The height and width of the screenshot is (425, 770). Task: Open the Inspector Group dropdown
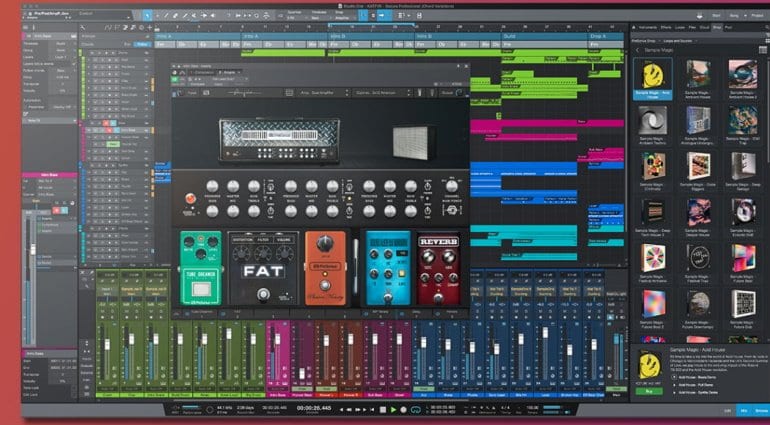click(x=61, y=50)
